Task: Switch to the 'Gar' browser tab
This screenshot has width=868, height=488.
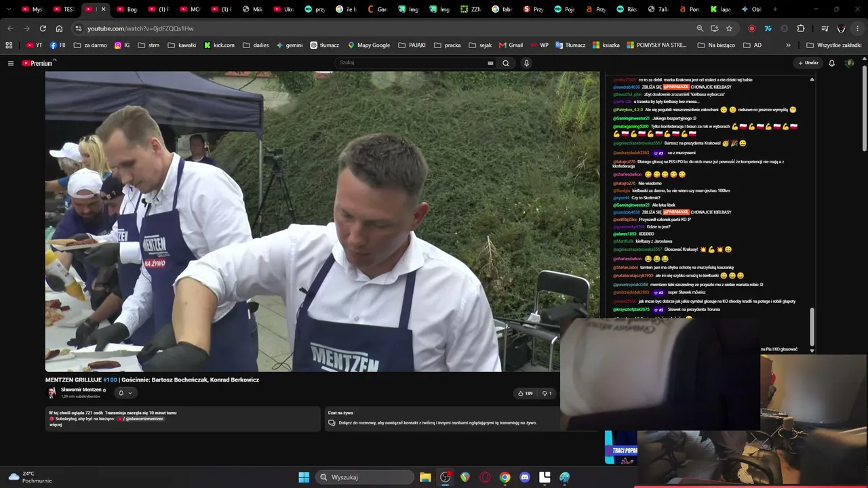Action: click(x=378, y=9)
